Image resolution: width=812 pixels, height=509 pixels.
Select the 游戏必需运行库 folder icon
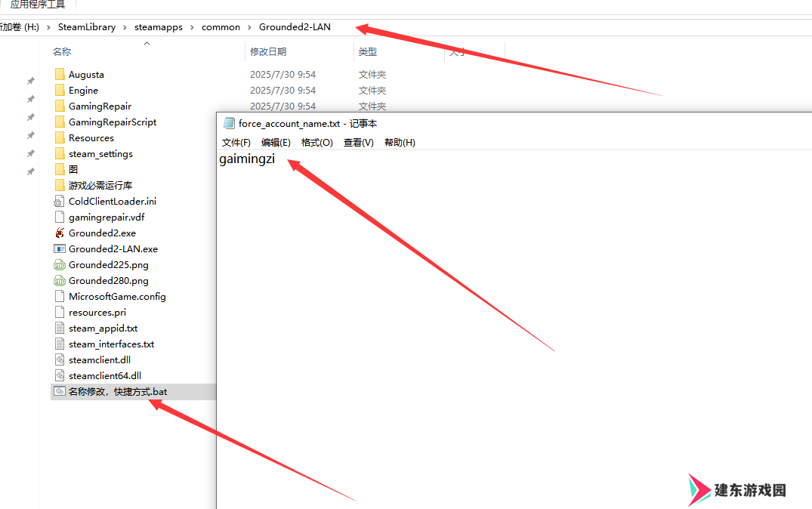click(60, 185)
